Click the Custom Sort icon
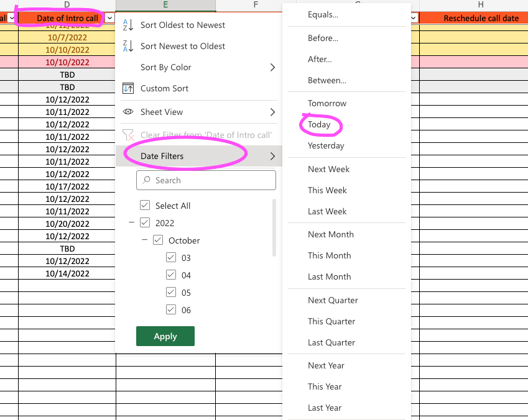Image resolution: width=528 pixels, height=420 pixels. 128,88
